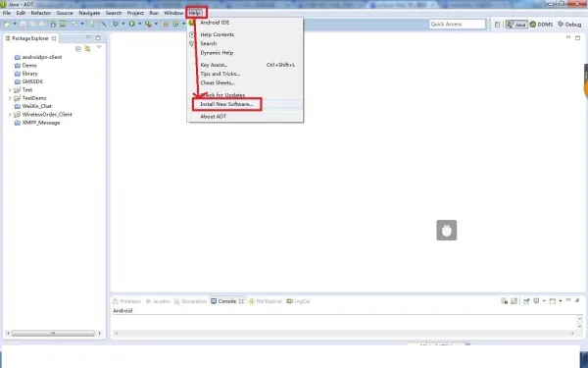The width and height of the screenshot is (588, 368).
Task: Expand the WirelessOrder_Client project node
Action: pyautogui.click(x=10, y=115)
